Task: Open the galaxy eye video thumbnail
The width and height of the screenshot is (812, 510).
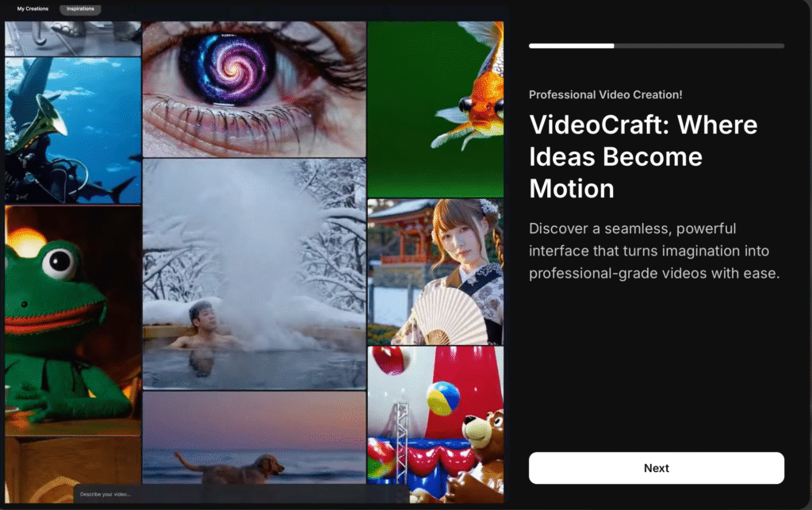Action: pyautogui.click(x=254, y=89)
